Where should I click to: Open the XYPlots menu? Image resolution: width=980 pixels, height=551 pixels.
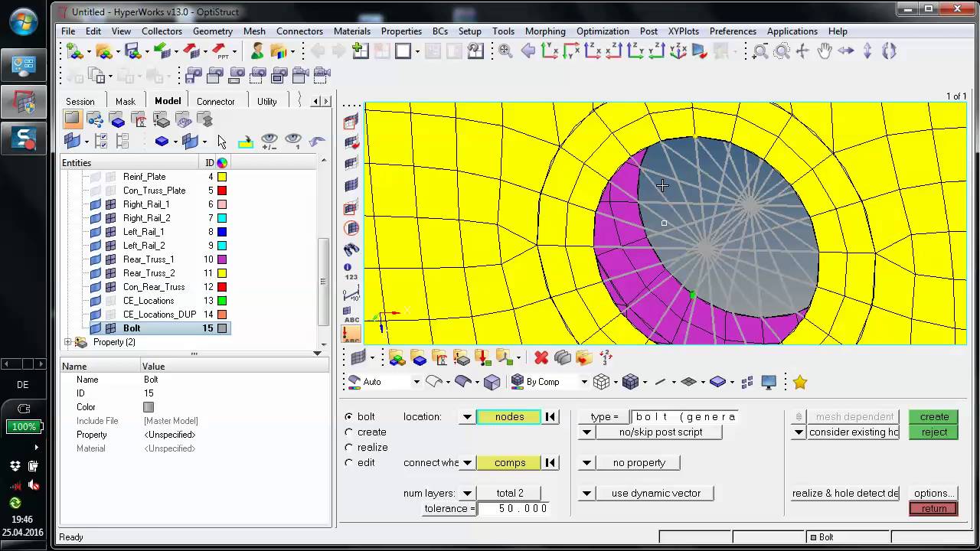(x=683, y=31)
